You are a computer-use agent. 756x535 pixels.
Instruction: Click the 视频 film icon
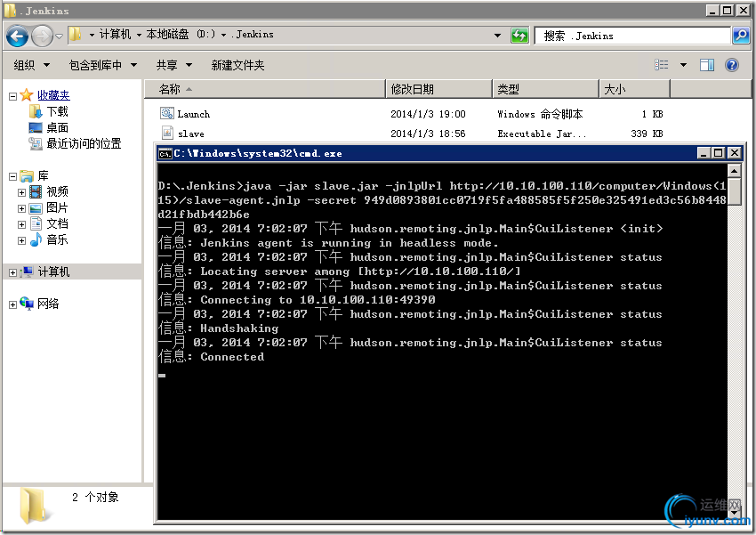(36, 191)
